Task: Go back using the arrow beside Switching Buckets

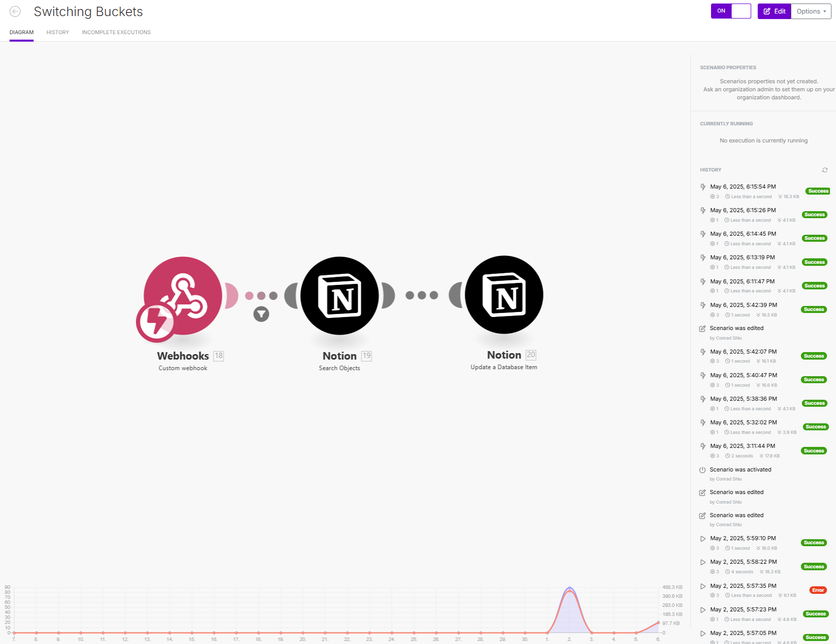Action: pyautogui.click(x=15, y=12)
